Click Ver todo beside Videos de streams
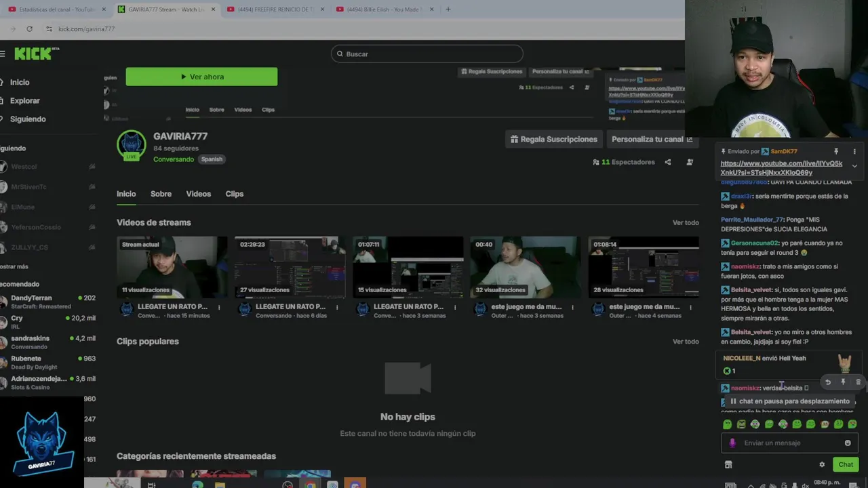868x488 pixels. pos(686,222)
